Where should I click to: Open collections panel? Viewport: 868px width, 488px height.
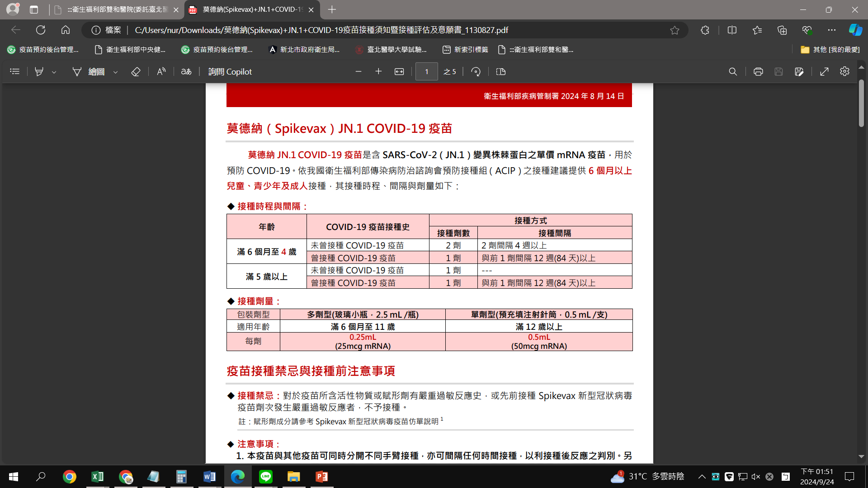tap(782, 30)
